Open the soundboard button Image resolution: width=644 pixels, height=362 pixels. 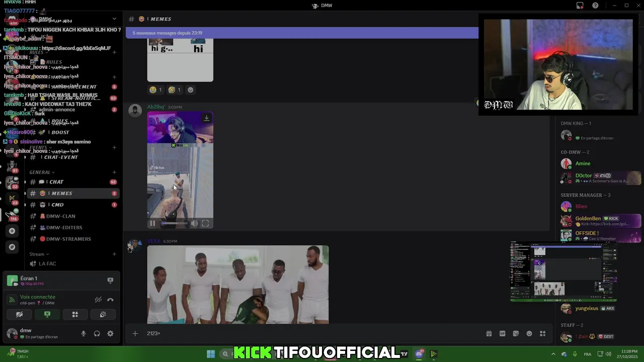103,314
